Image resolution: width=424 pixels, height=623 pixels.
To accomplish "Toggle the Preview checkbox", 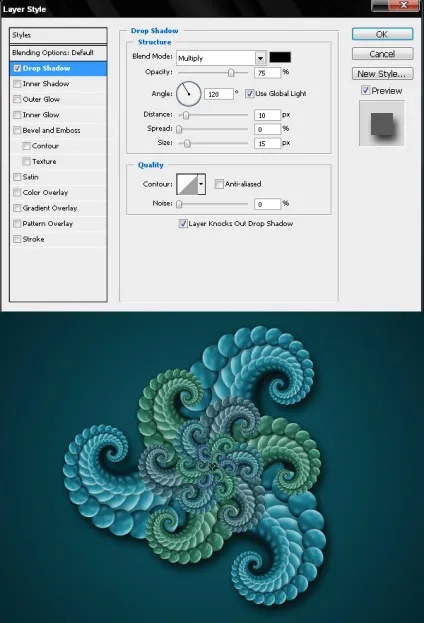I will point(365,90).
